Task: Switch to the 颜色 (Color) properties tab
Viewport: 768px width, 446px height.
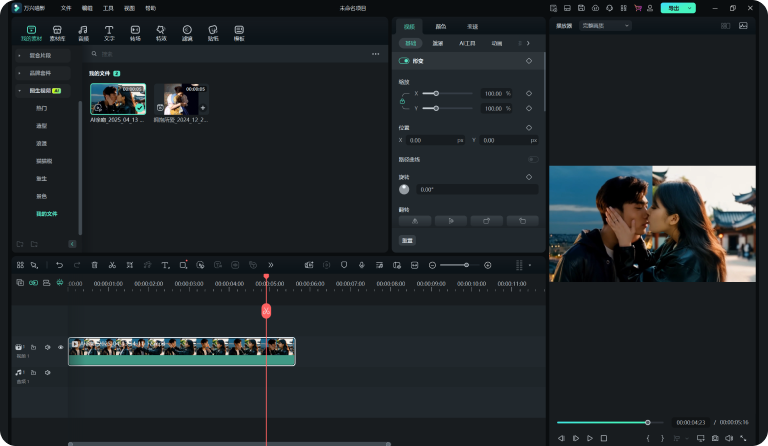Action: point(441,26)
